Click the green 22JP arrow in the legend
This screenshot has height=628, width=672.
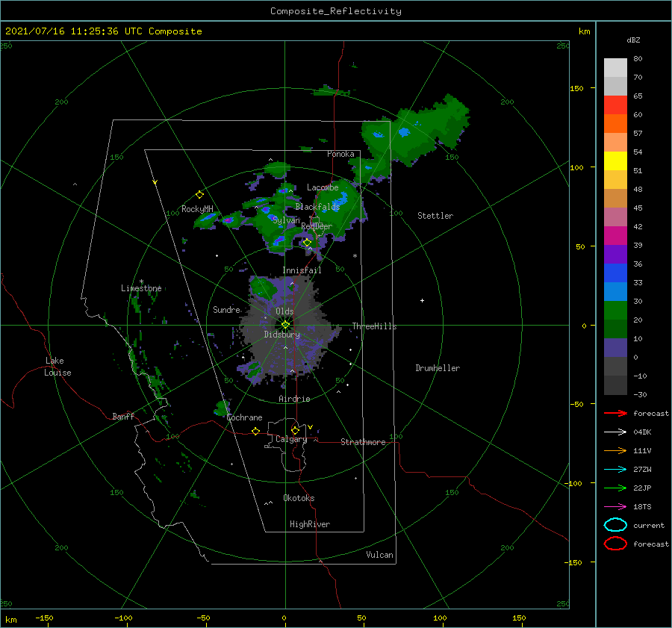click(615, 488)
